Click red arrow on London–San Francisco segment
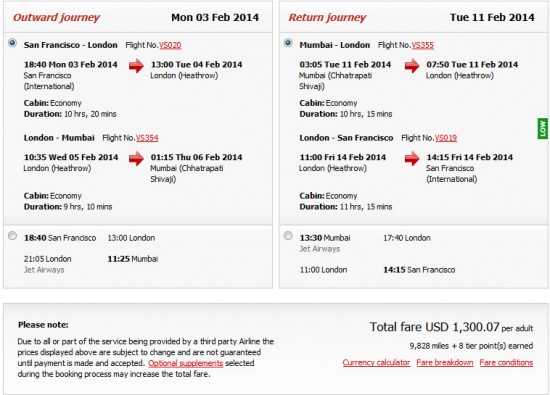Screen dimensions: 550x395 [412, 158]
